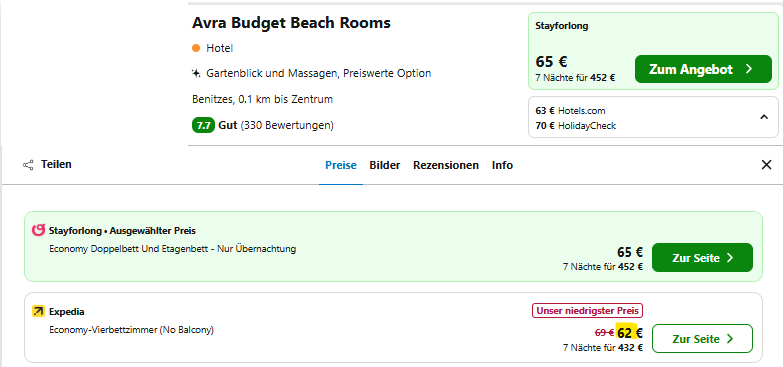Switch to the Bilder tab
The image size is (783, 367).
pyautogui.click(x=385, y=165)
